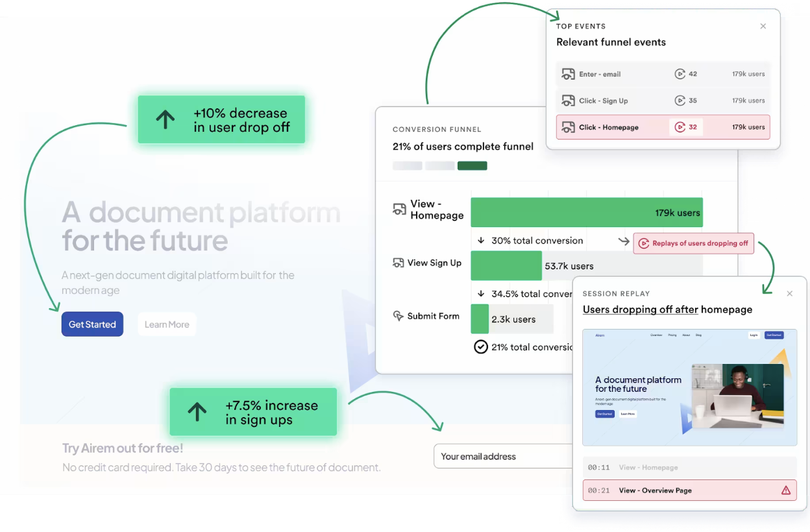Close the Session Replay panel
The image size is (810, 532).
tap(790, 294)
